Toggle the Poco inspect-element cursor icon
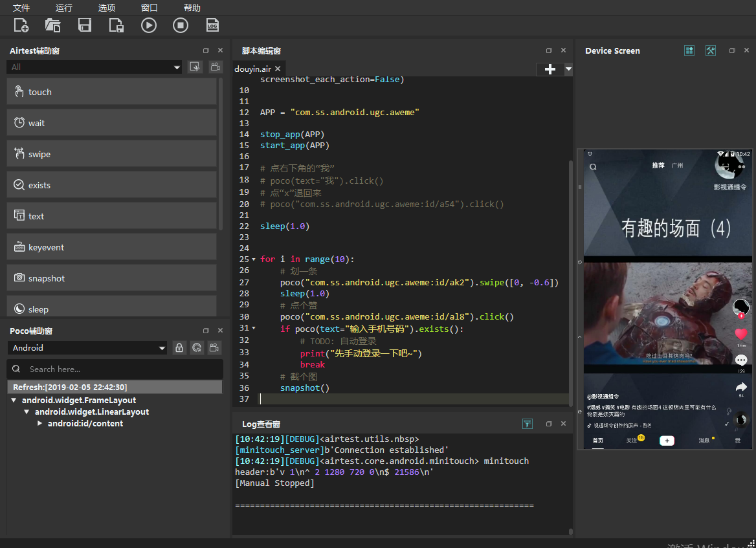The width and height of the screenshot is (756, 548). (x=197, y=348)
